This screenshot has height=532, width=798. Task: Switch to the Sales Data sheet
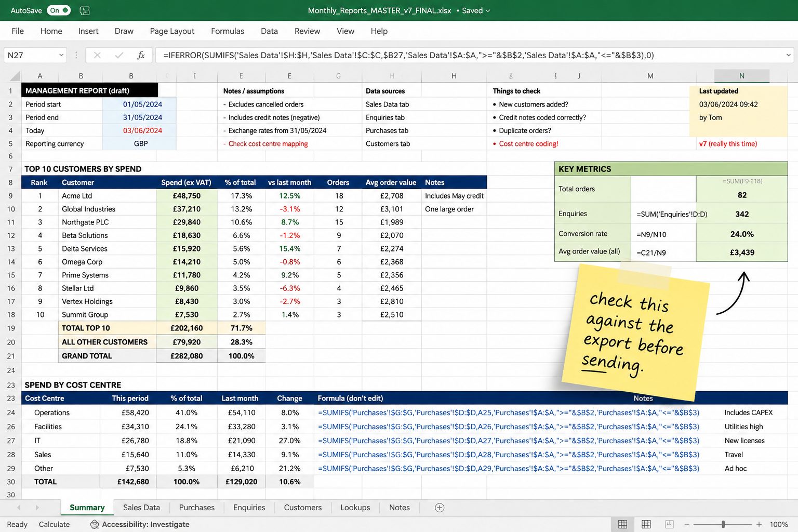tap(141, 508)
